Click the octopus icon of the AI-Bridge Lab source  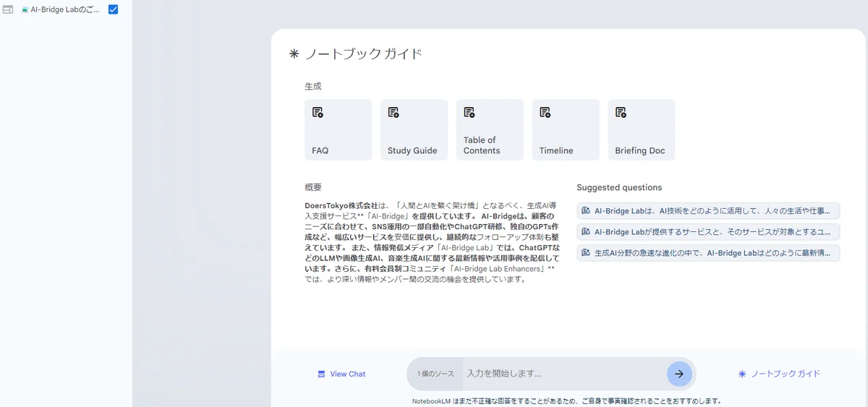point(25,9)
